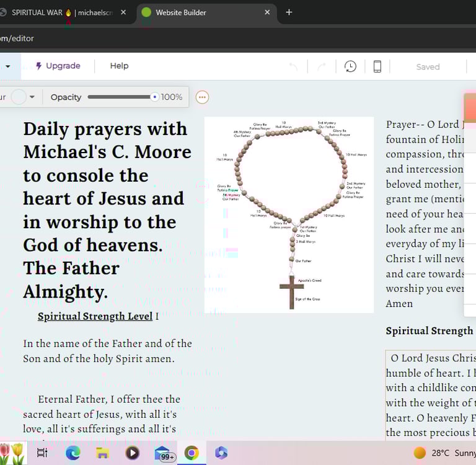Click the Saved status button
Image resolution: width=476 pixels, height=465 pixels.
(x=428, y=67)
